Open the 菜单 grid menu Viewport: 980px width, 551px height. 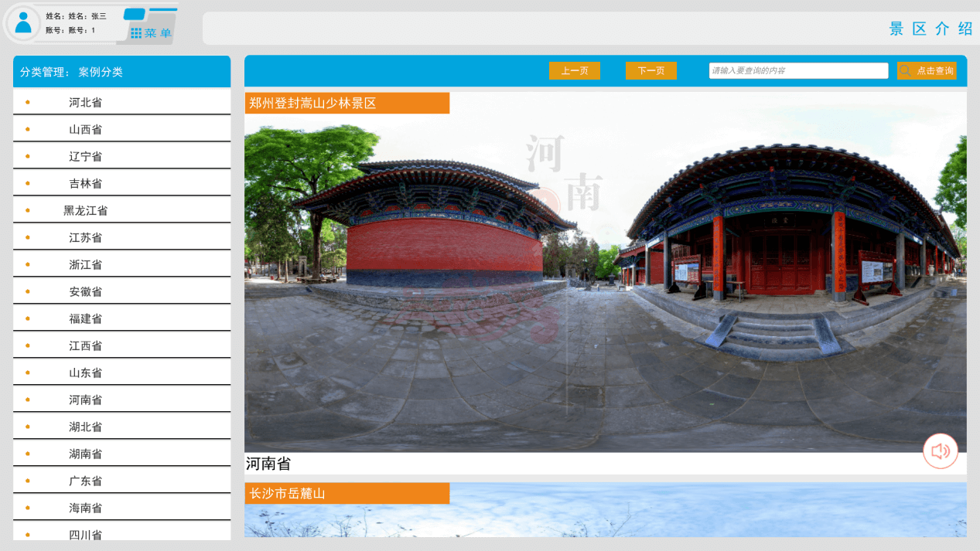[151, 33]
